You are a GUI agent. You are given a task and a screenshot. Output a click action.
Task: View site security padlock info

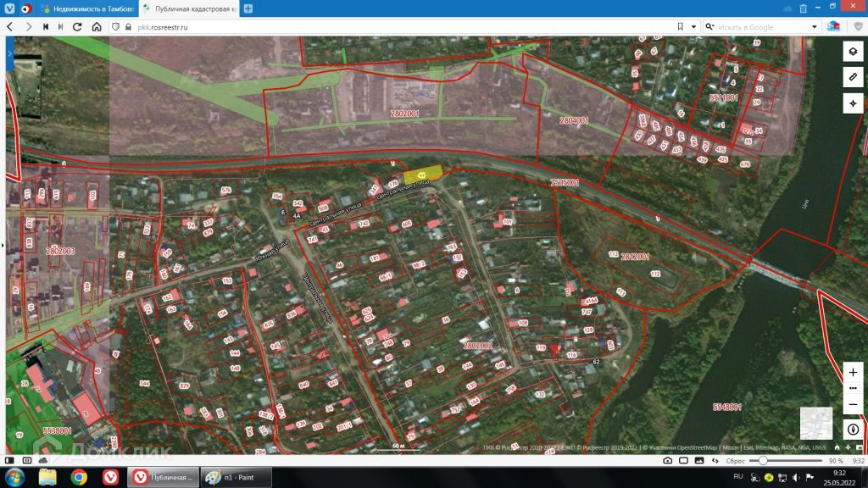pyautogui.click(x=129, y=26)
